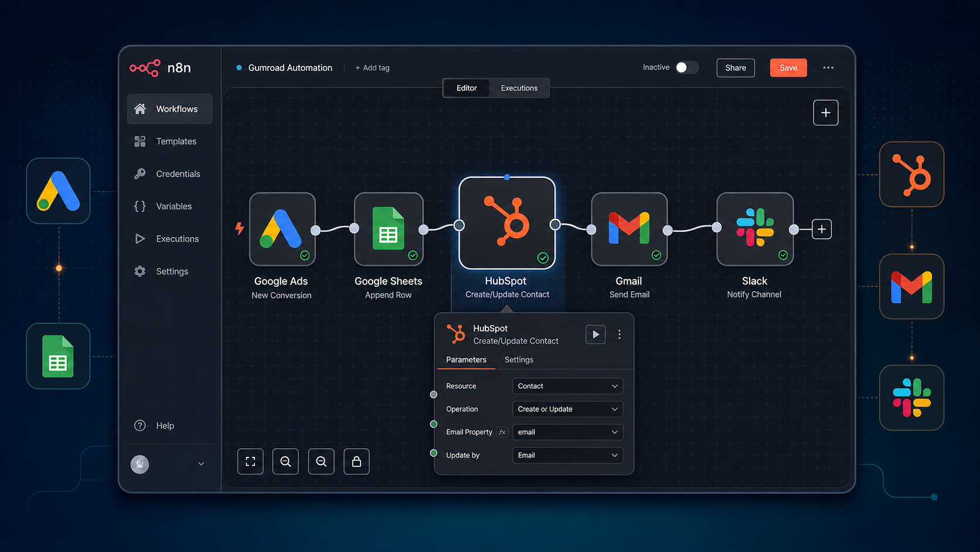This screenshot has width=980, height=552.
Task: Select the Google Ads node
Action: pos(283,229)
